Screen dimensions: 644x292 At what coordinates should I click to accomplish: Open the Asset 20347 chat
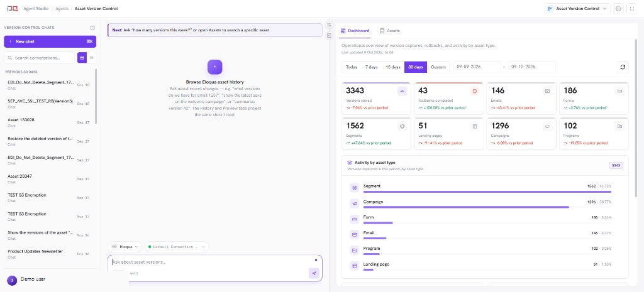(49, 179)
